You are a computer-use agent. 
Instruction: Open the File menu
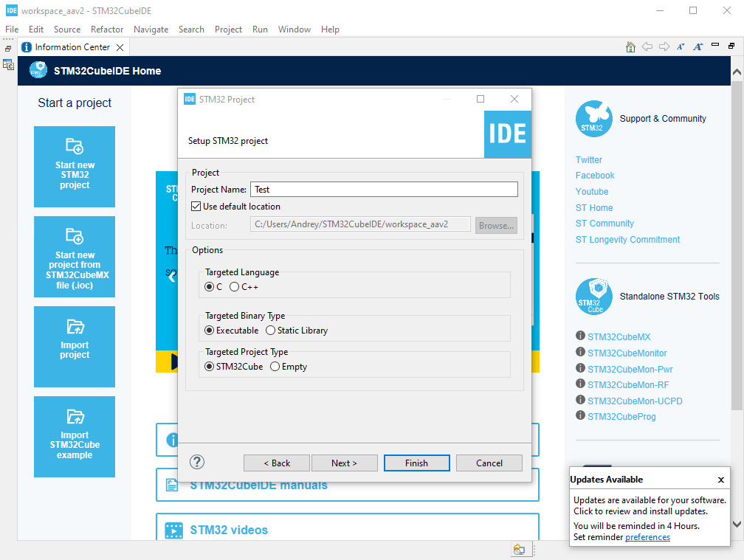[x=12, y=30]
